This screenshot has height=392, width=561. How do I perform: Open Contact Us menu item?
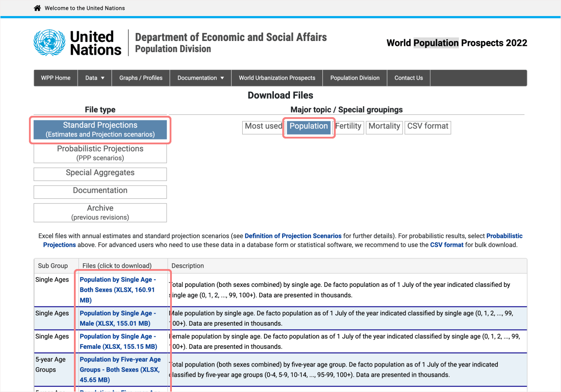click(409, 78)
